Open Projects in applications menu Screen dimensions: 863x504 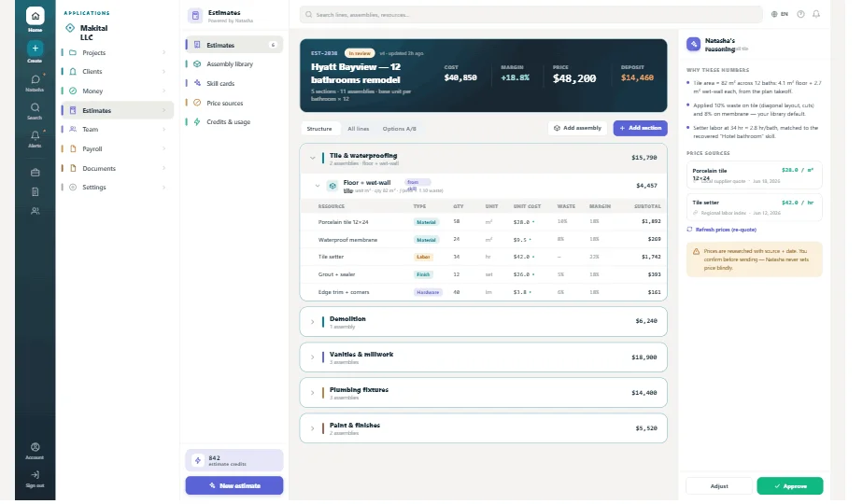[x=118, y=53]
